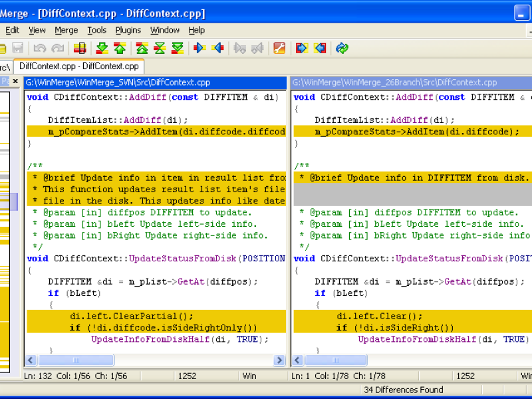The image size is (532, 399).
Task: Copy difference to the left pane
Action: click(x=218, y=48)
